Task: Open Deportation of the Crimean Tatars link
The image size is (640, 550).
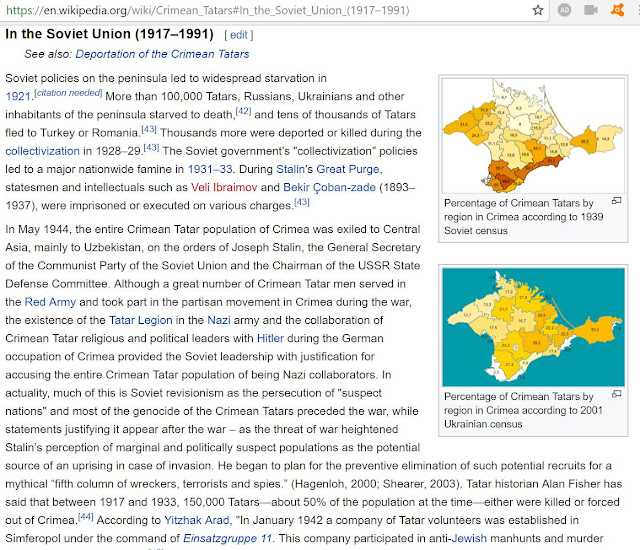Action: pos(162,54)
